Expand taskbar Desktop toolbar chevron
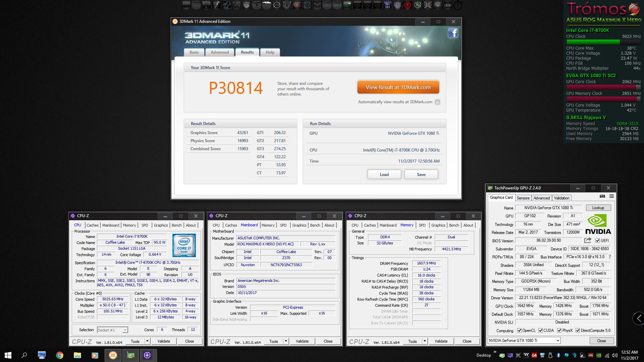644x362 pixels. click(495, 352)
